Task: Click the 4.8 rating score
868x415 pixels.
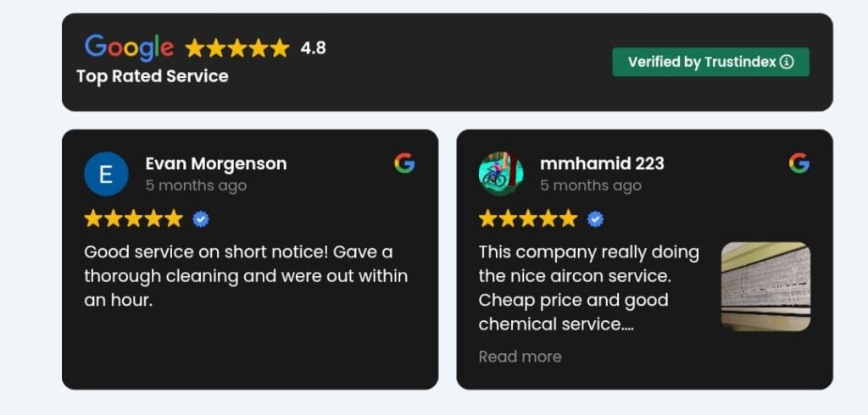Action: tap(313, 48)
